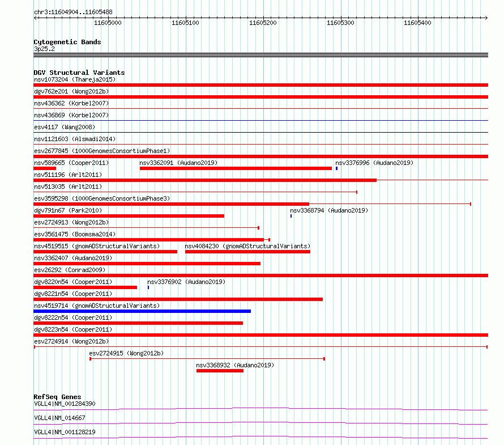Viewport: 504px width, 445px height.
Task: Click the small blue nsv3368794 marker
Action: pos(291,216)
